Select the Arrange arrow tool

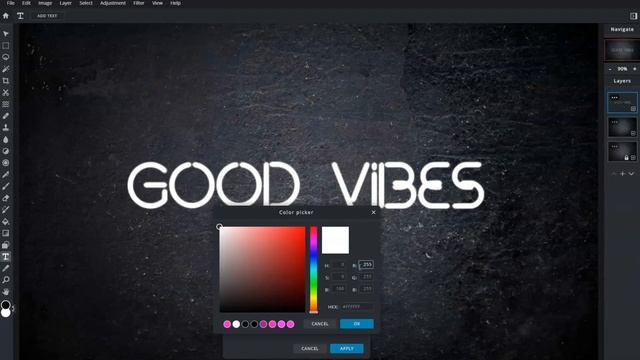point(6,34)
